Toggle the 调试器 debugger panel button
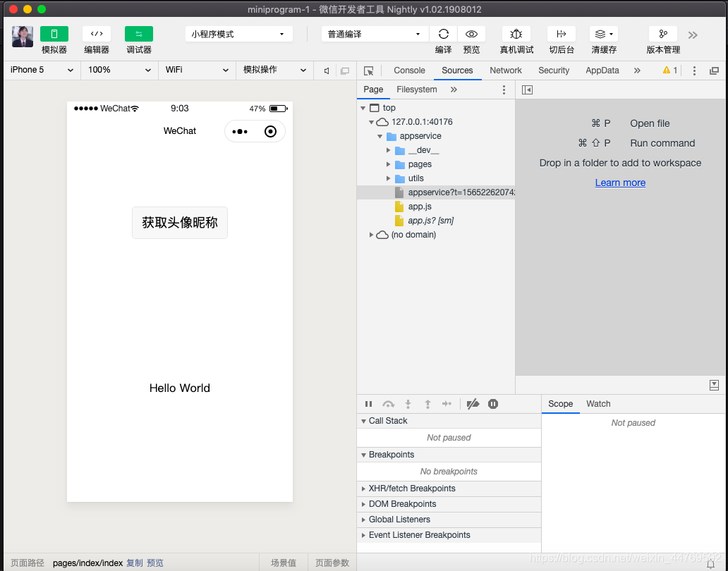The width and height of the screenshot is (728, 571). [139, 34]
